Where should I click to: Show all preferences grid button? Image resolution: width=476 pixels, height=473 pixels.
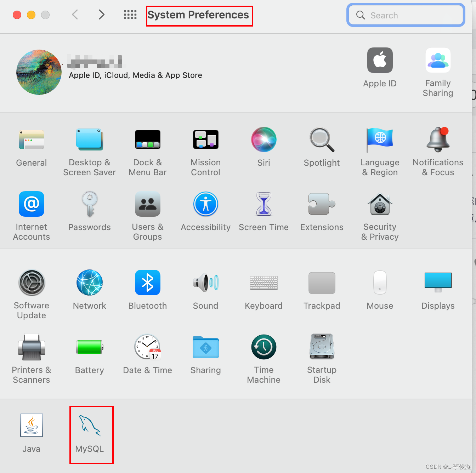[x=130, y=15]
